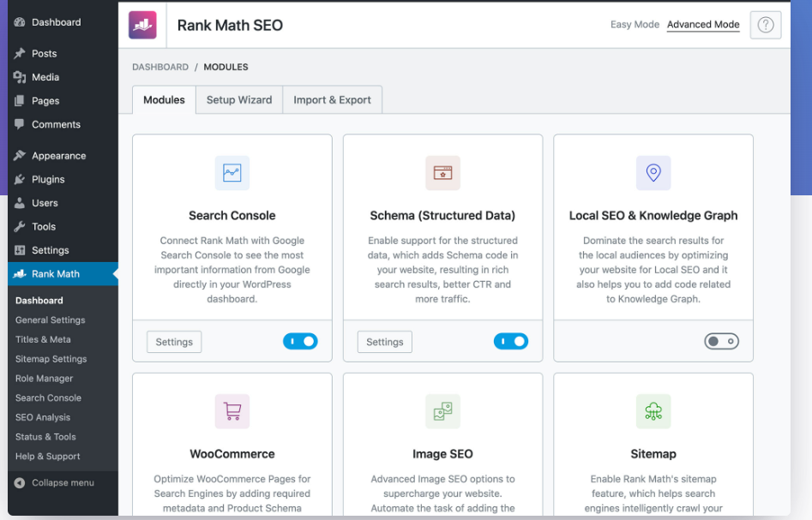This screenshot has width=812, height=520.
Task: Turn off the Schema module toggle
Action: (511, 342)
